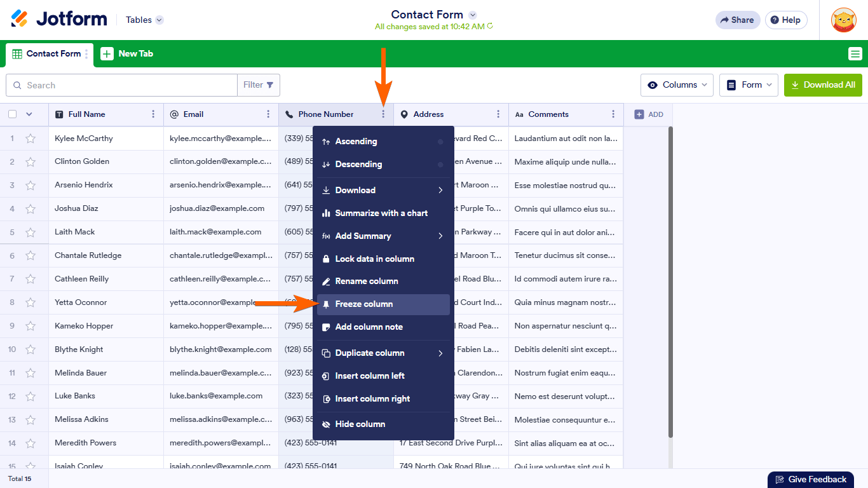Image resolution: width=868 pixels, height=488 pixels.
Task: Select Ascending sort radio option
Action: pos(440,142)
